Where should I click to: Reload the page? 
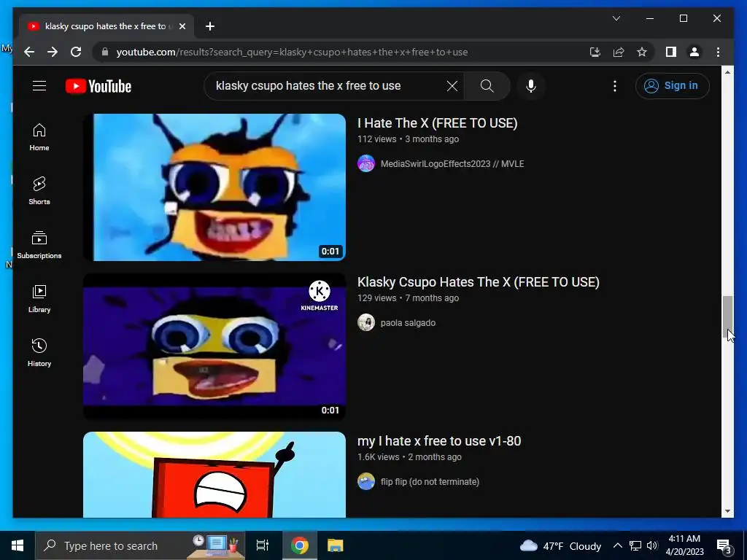(x=76, y=52)
